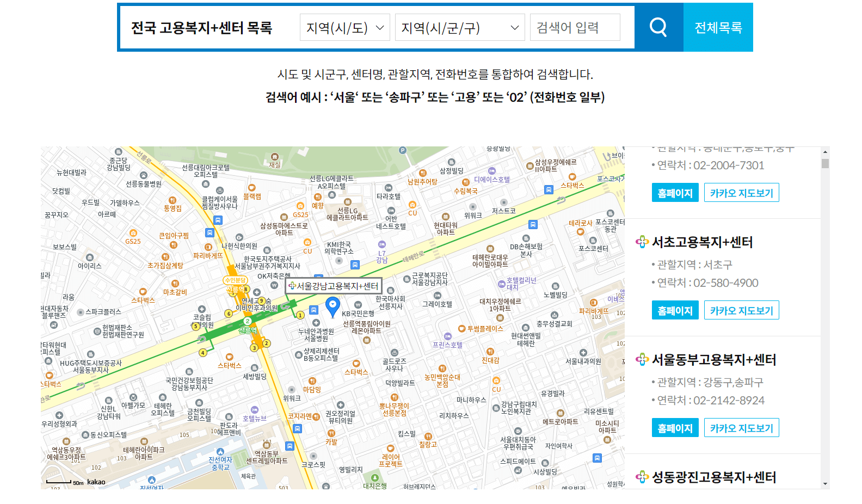Click the 마초갈비 restaurant label
The height and width of the screenshot is (504, 862).
tap(175, 292)
